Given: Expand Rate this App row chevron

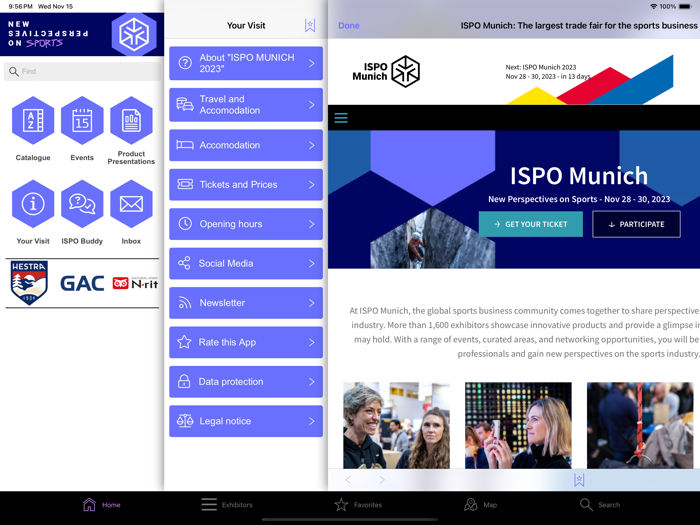Looking at the screenshot, I should [312, 342].
